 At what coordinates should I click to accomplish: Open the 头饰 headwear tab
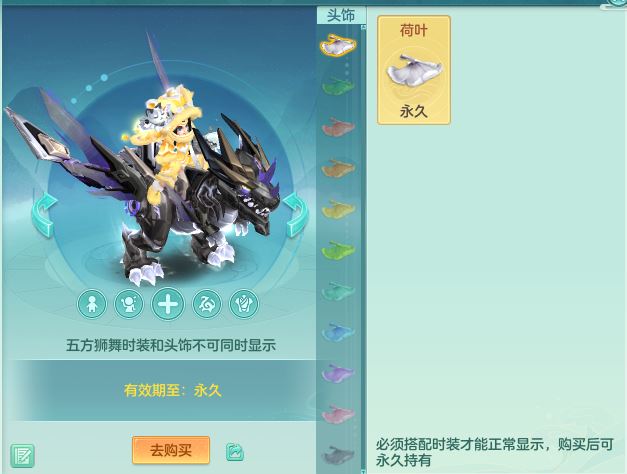pyautogui.click(x=341, y=15)
